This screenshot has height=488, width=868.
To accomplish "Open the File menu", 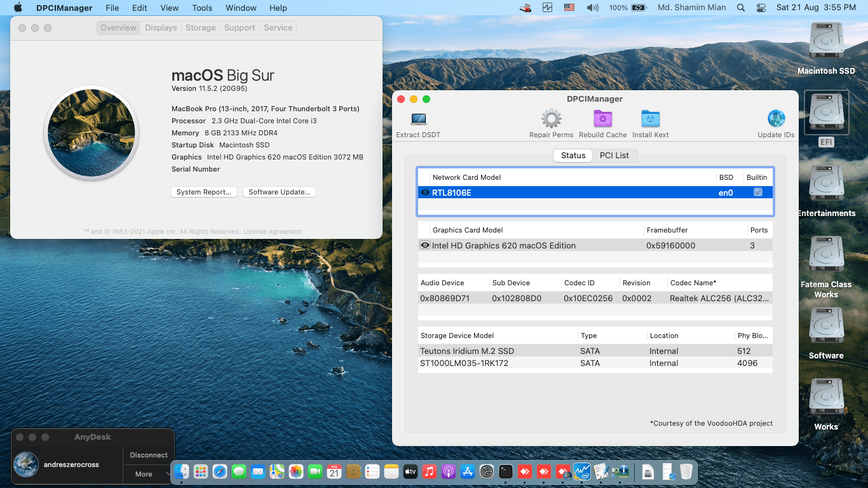I will 112,8.
